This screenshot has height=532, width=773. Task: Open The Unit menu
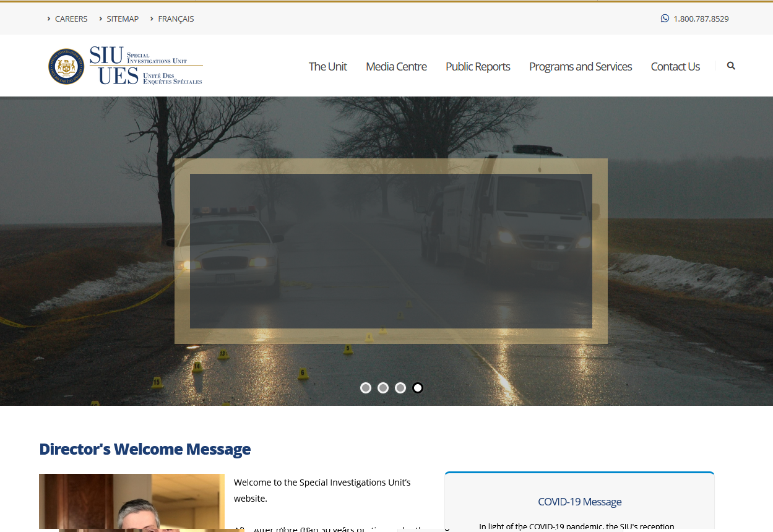327,66
